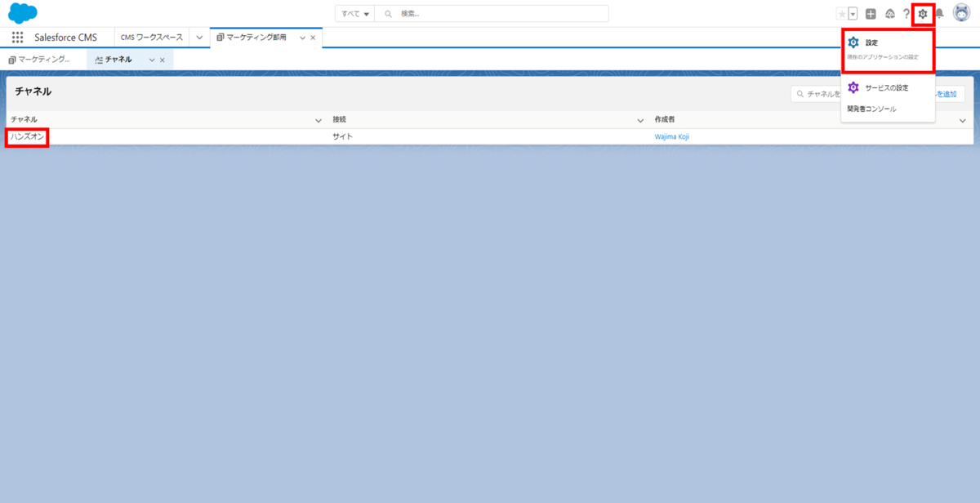Screen dimensions: 980x503
Task: Click the チャネル column header label
Action: [24, 120]
